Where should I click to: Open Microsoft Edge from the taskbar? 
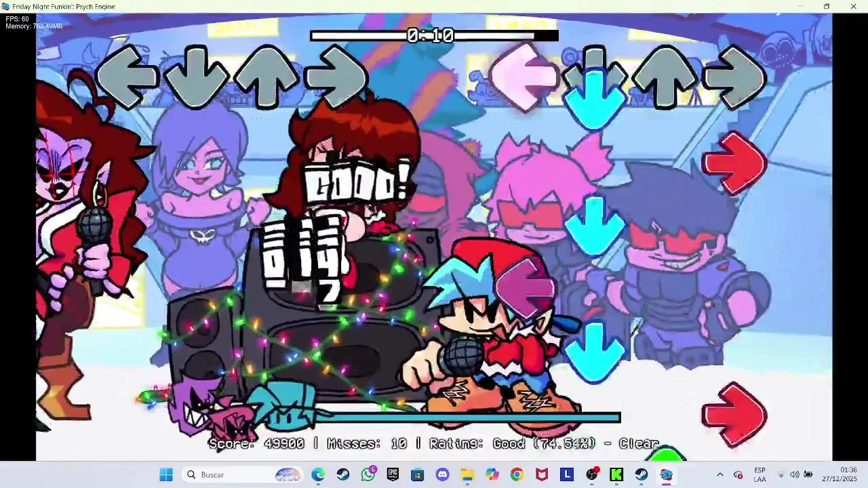318,474
